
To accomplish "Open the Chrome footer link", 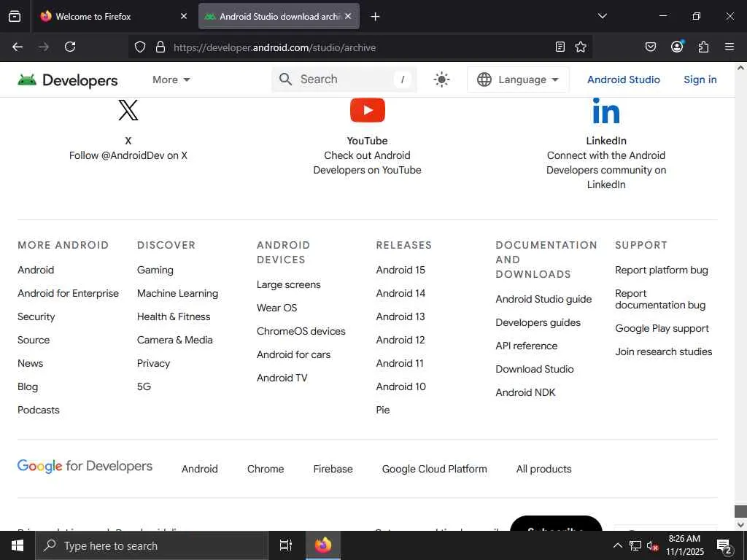I will [x=266, y=469].
